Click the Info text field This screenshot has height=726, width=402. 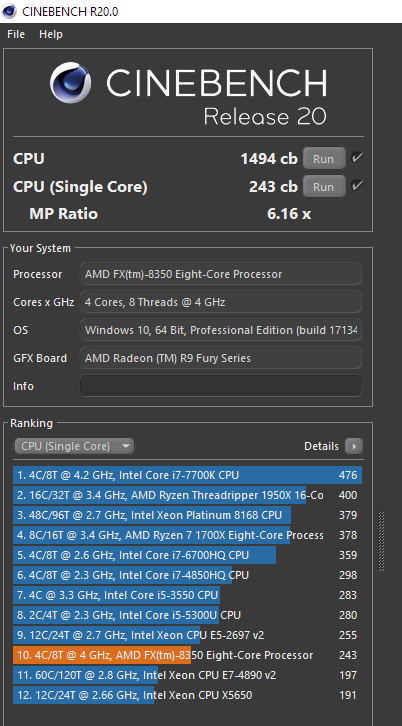pos(221,386)
